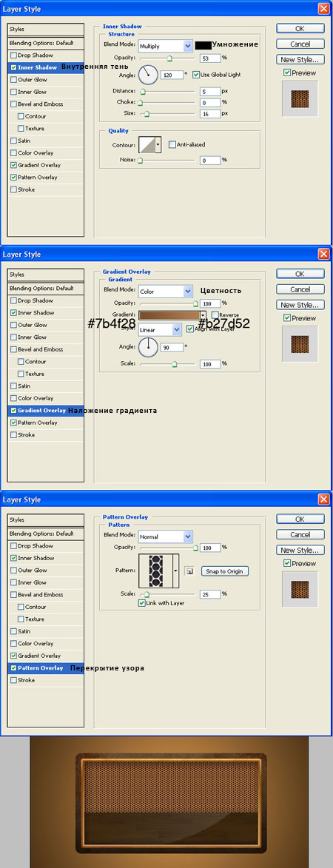Click Cancel in the Gradient Overlay dialog

[x=300, y=289]
